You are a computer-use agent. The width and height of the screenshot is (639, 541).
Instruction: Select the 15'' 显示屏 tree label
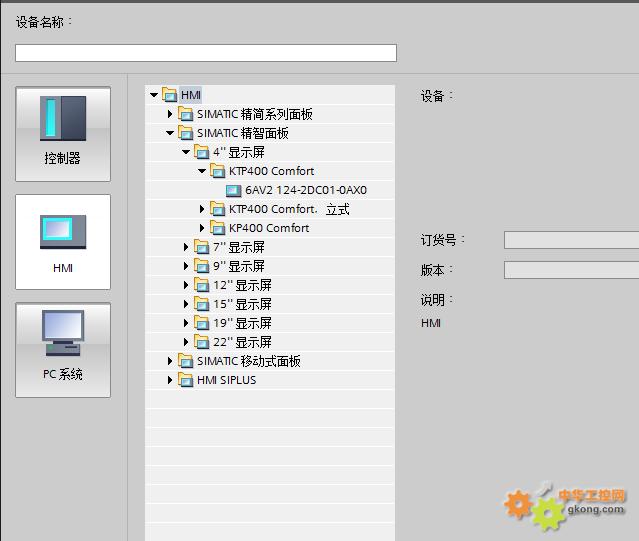tap(242, 304)
